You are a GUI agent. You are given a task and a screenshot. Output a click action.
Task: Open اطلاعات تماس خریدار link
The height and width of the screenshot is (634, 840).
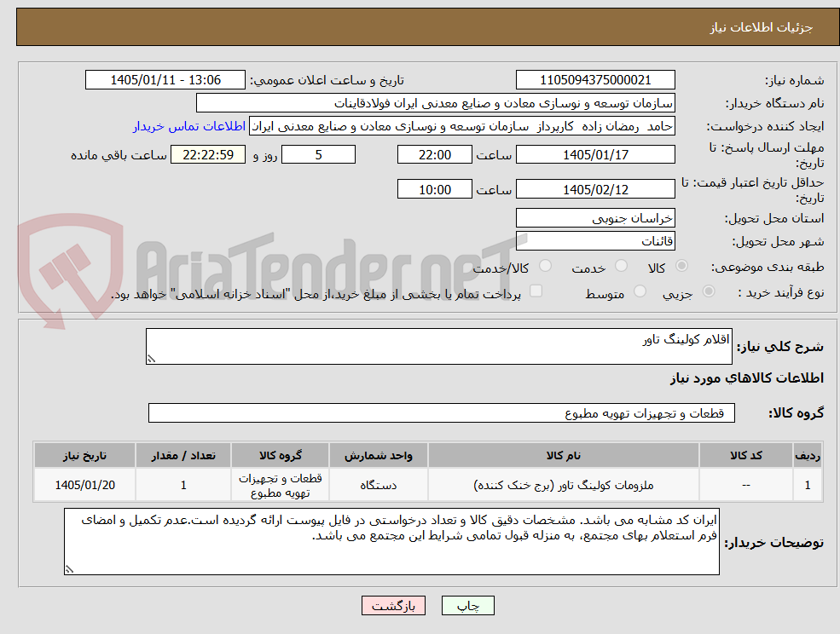coord(189,126)
